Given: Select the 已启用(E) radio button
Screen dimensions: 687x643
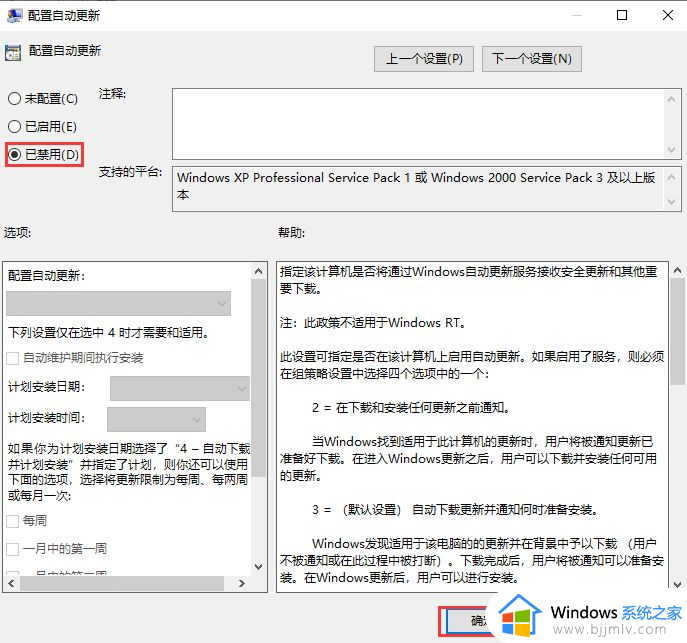Looking at the screenshot, I should (14, 127).
